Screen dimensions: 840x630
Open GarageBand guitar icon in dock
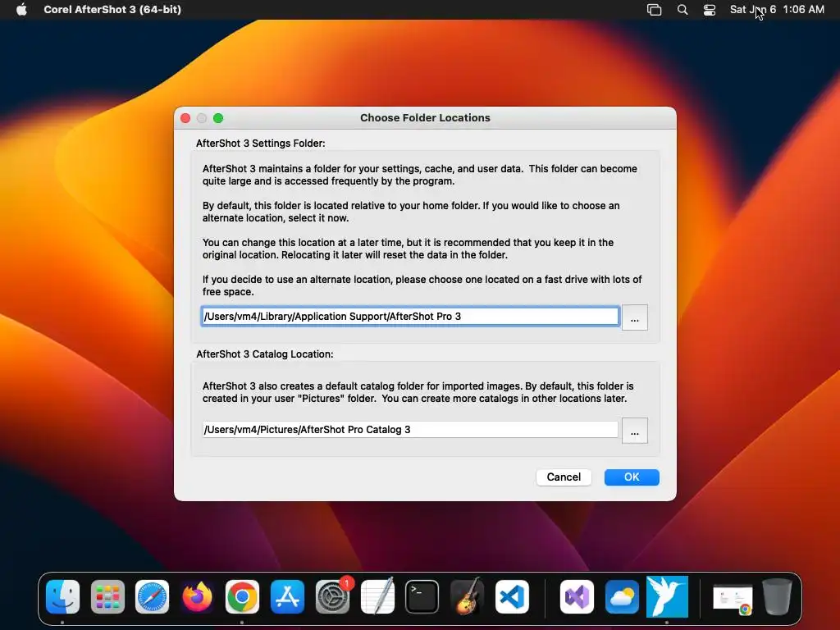pyautogui.click(x=467, y=596)
